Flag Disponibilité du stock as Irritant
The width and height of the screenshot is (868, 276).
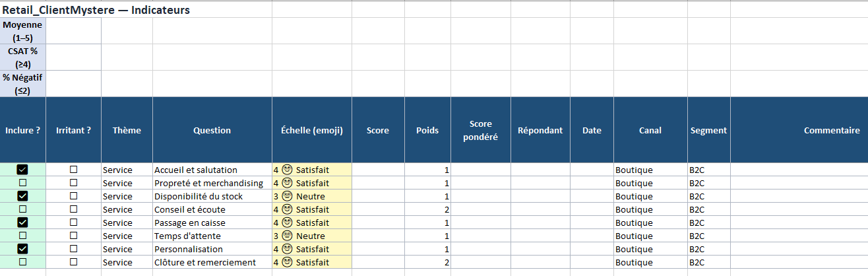(x=73, y=196)
